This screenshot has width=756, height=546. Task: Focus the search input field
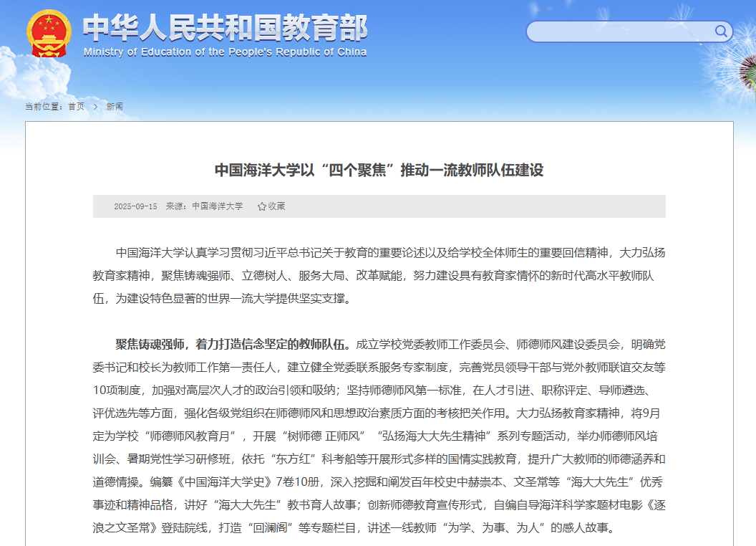(619, 32)
